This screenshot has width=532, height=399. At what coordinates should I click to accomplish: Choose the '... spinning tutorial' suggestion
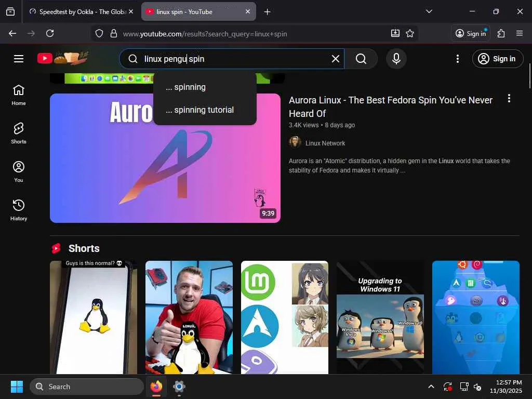coord(205,110)
